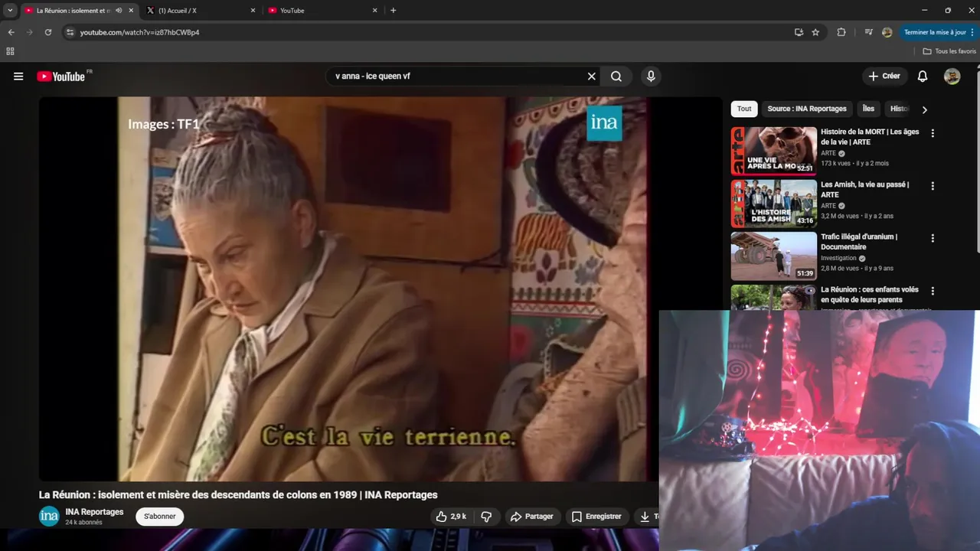Click the Investigation channel name

tap(838, 258)
